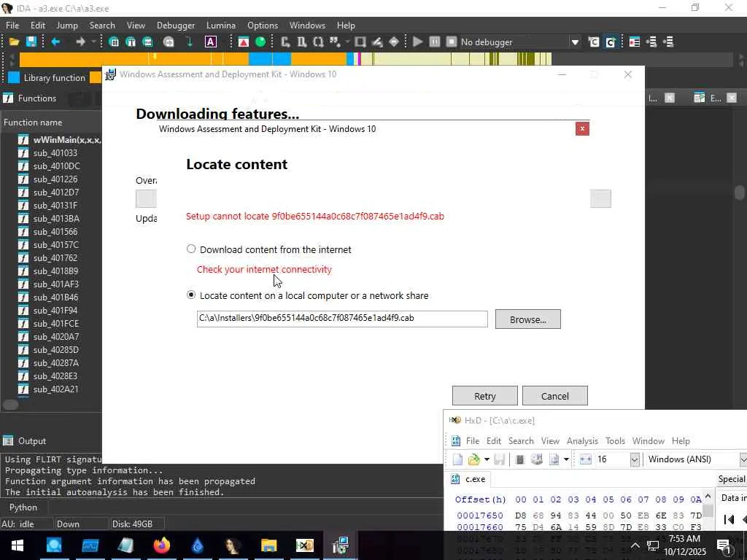The width and height of the screenshot is (747, 560).
Task: Click the Browse... button
Action: pyautogui.click(x=528, y=319)
